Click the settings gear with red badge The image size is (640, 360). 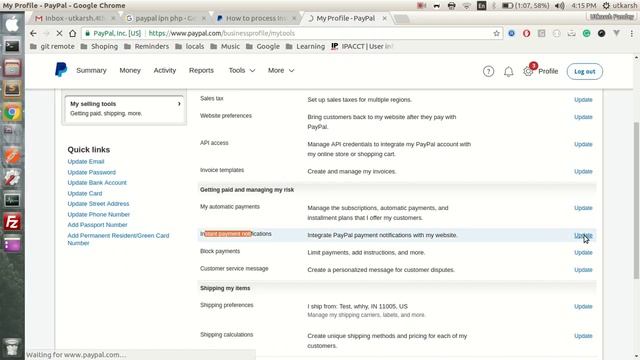coord(528,71)
